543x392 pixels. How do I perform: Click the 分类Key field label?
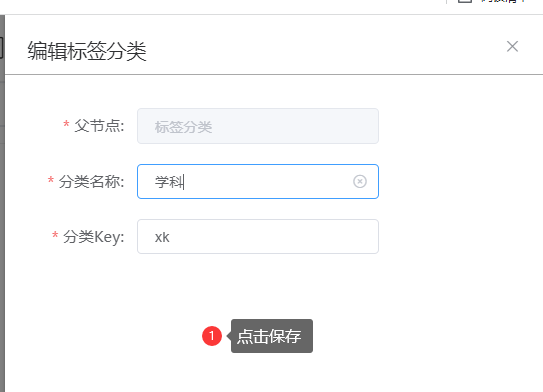point(94,237)
